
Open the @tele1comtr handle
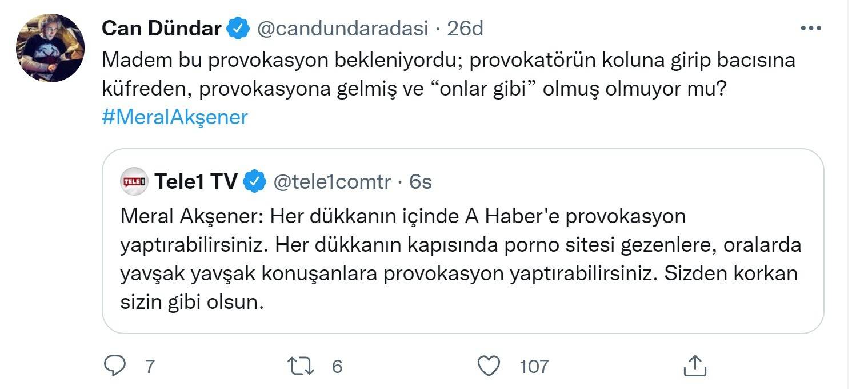coord(333,182)
